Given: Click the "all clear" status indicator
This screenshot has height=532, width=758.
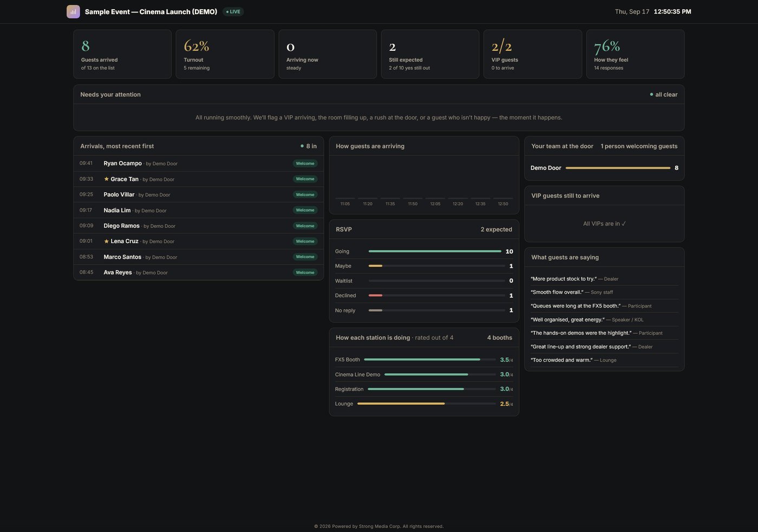Looking at the screenshot, I should point(664,94).
